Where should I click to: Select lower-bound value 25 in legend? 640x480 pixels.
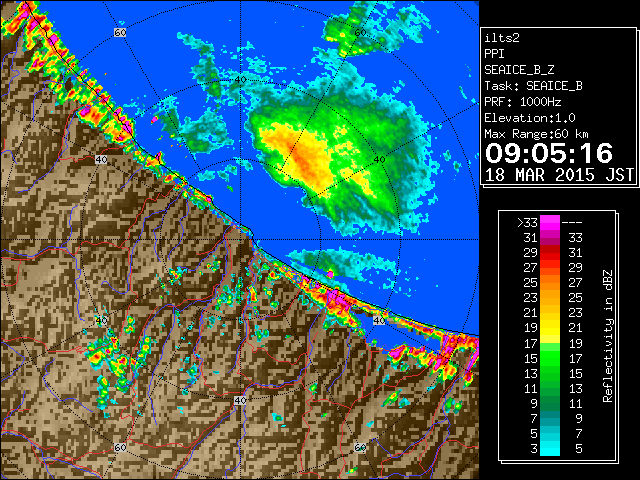[x=531, y=283]
